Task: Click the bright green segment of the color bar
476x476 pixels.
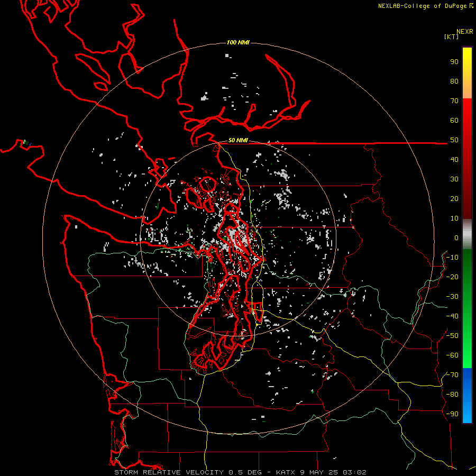Action: pyautogui.click(x=467, y=337)
